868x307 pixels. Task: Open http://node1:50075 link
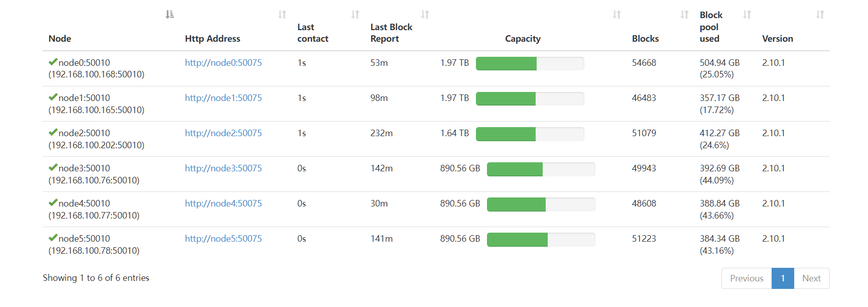(223, 98)
